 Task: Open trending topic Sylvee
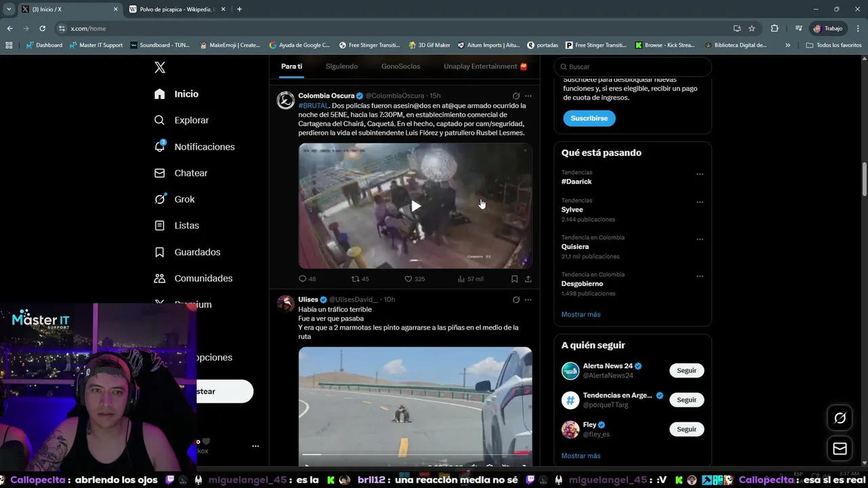tap(572, 209)
